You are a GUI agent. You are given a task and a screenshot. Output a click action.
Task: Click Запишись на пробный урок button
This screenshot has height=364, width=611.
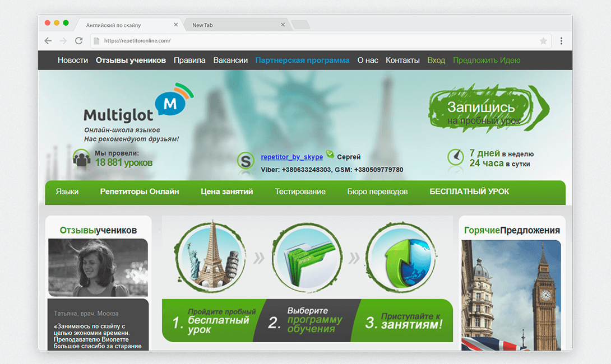tap(489, 109)
